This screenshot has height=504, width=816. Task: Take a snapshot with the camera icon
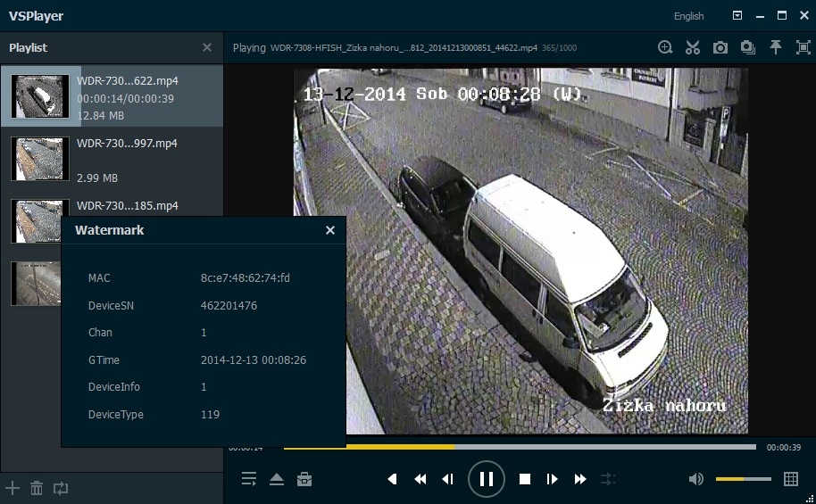coord(720,48)
